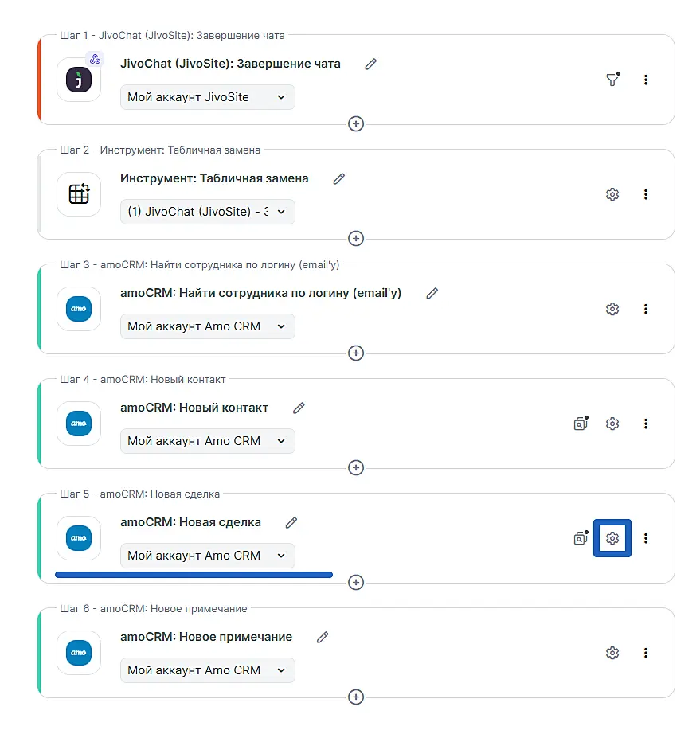The image size is (700, 734).
Task: Edit the JivoChat step title with pencil
Action: [370, 64]
